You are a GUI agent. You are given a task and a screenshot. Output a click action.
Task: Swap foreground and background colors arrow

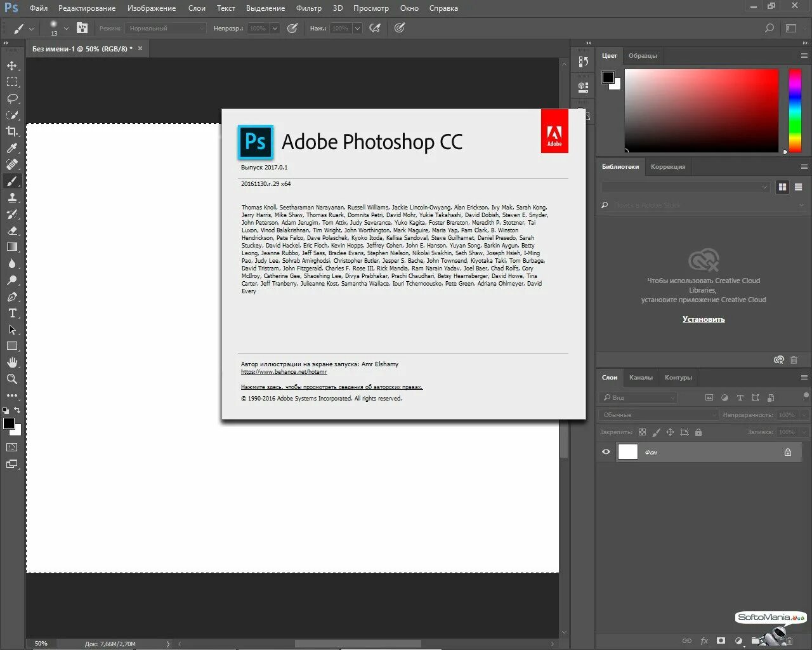17,410
